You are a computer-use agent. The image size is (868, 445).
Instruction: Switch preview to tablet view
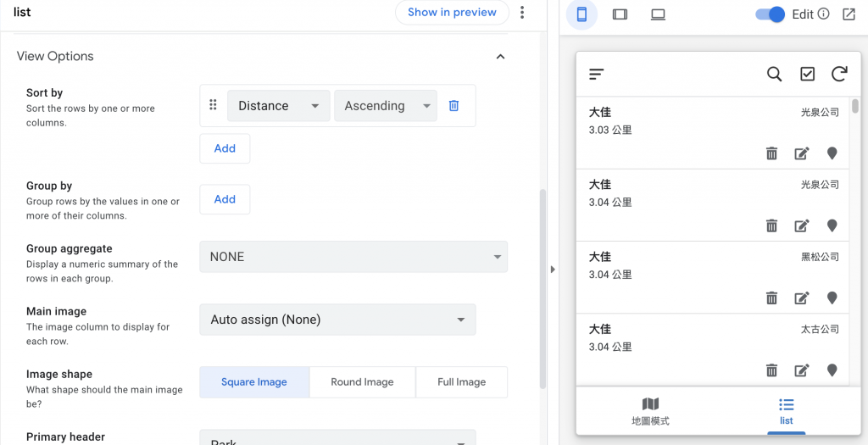[620, 14]
